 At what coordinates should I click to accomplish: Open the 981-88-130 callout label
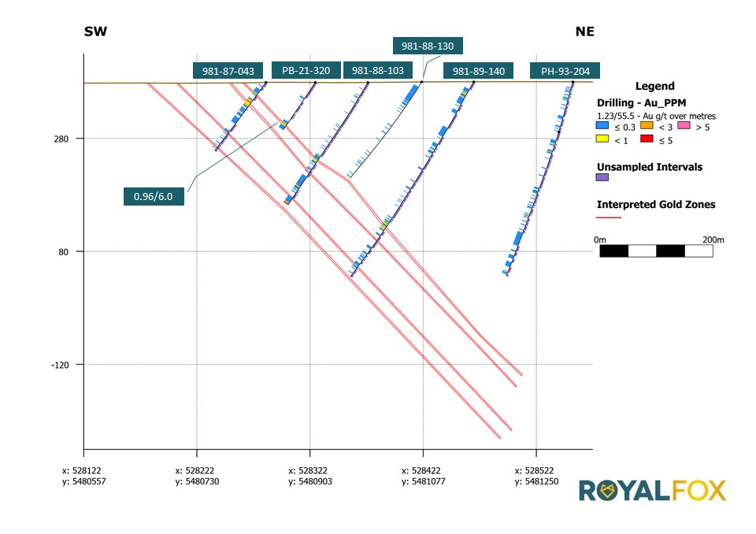tap(428, 46)
